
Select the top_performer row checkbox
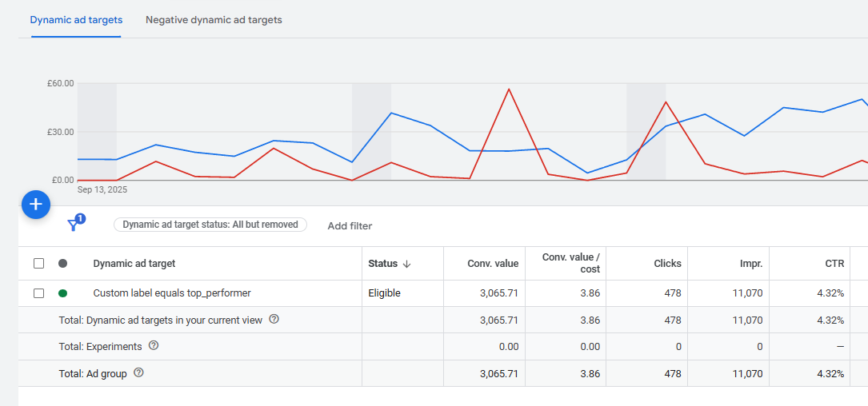[x=38, y=293]
